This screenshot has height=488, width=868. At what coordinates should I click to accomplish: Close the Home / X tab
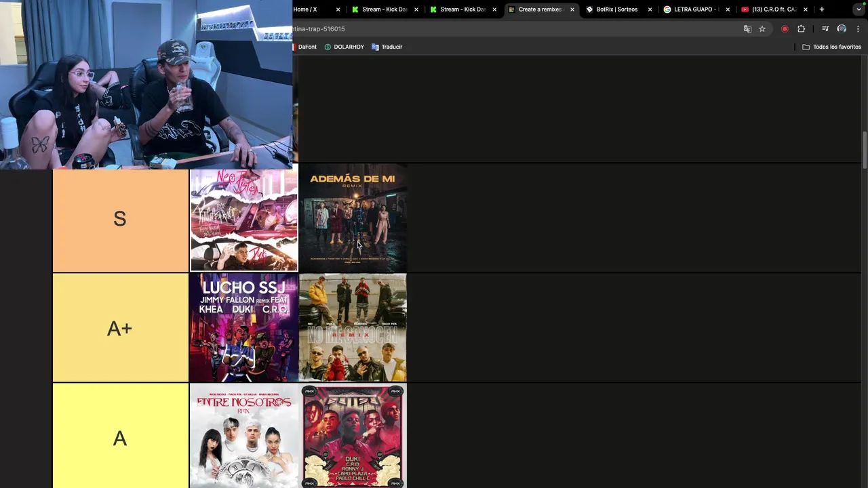click(x=338, y=9)
